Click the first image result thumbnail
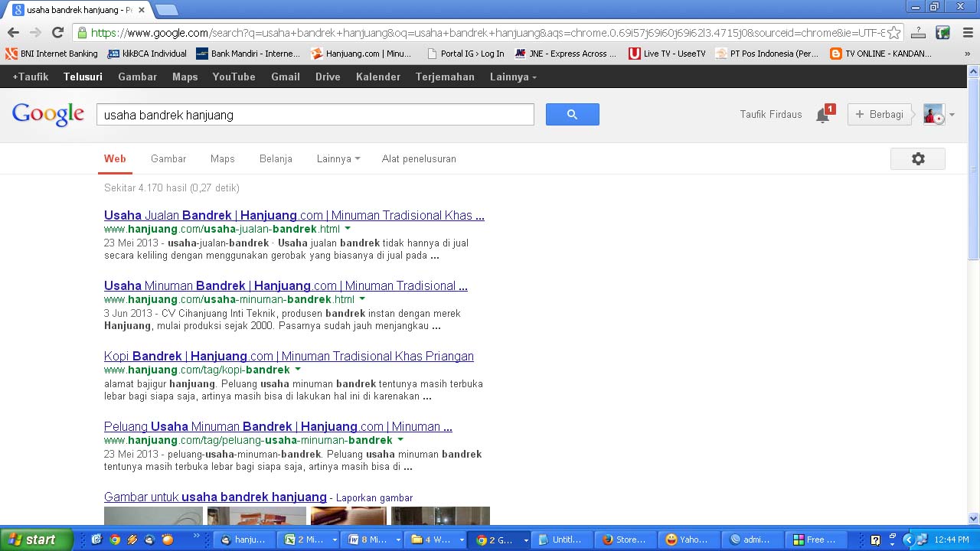 pos(153,516)
